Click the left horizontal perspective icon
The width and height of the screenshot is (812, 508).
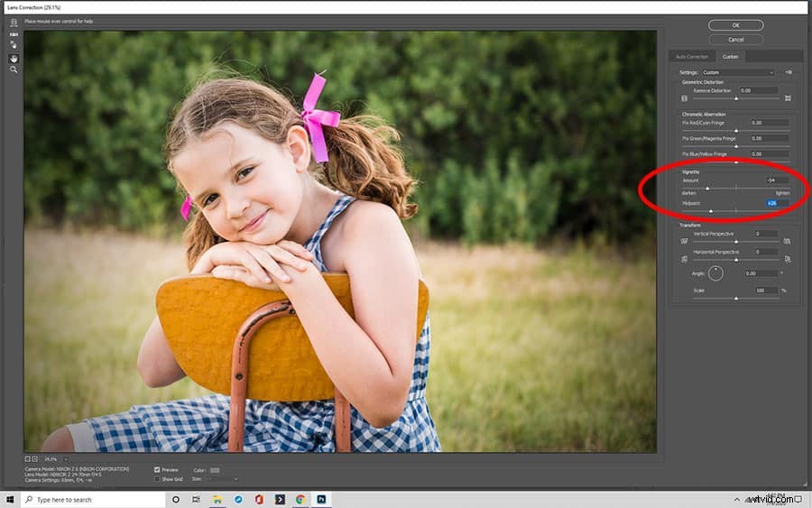tap(684, 259)
